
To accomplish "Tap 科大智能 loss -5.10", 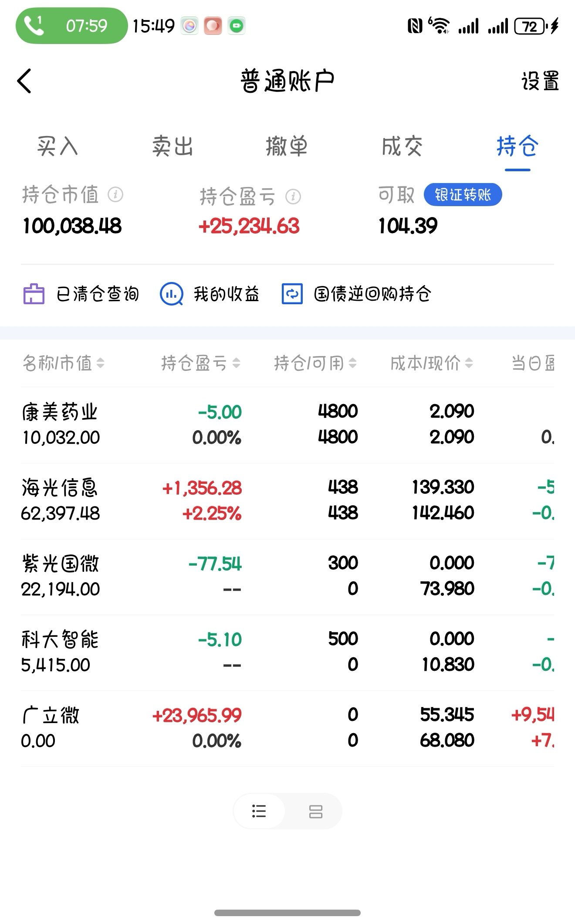I will (x=220, y=640).
